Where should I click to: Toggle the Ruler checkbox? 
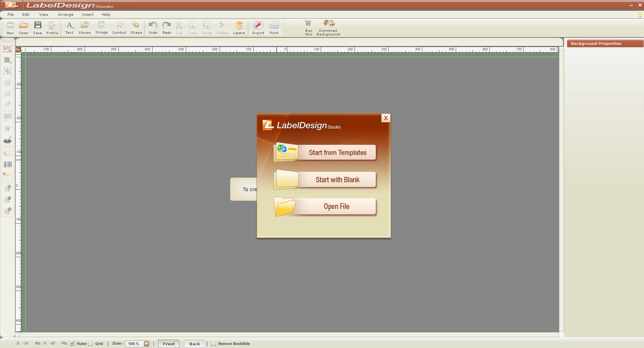coord(72,344)
